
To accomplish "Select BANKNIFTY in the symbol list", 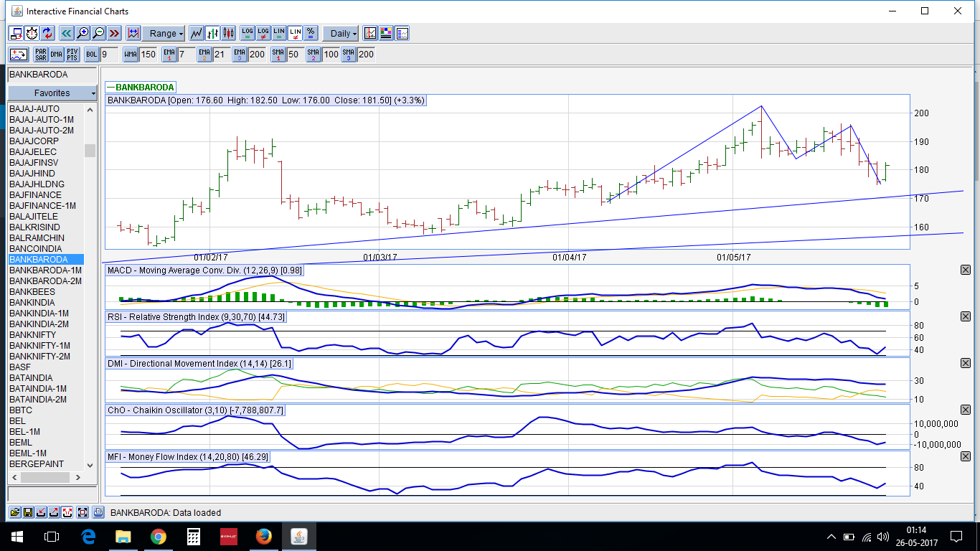I will (47, 335).
